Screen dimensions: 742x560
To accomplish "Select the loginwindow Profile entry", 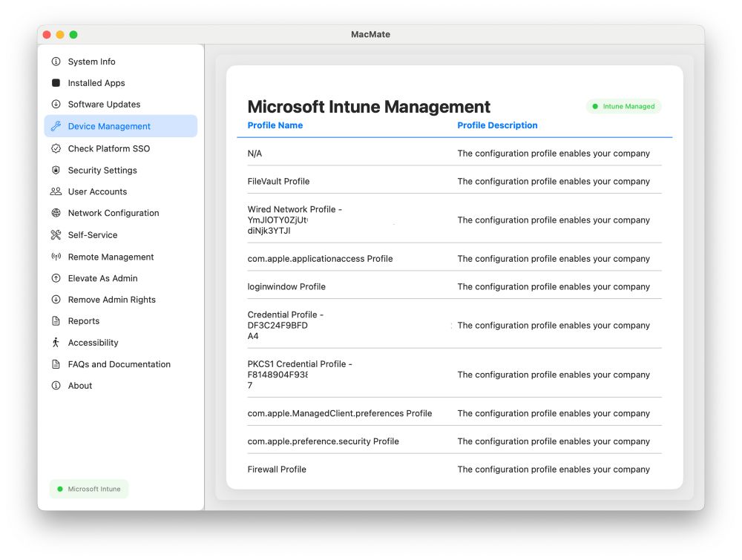I will click(286, 286).
